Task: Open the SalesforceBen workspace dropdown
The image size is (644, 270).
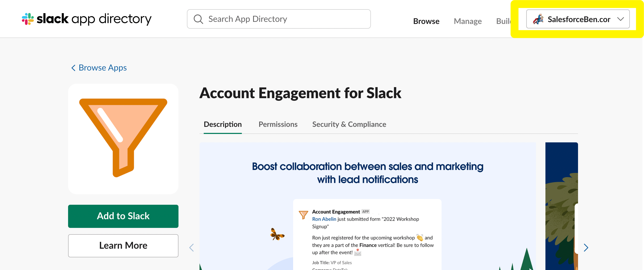Action: point(578,19)
